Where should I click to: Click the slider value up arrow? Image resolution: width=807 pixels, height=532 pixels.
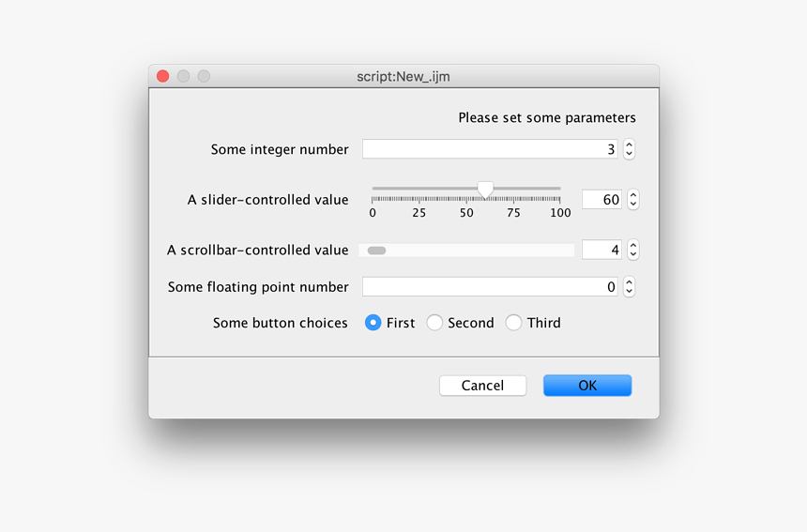click(633, 195)
